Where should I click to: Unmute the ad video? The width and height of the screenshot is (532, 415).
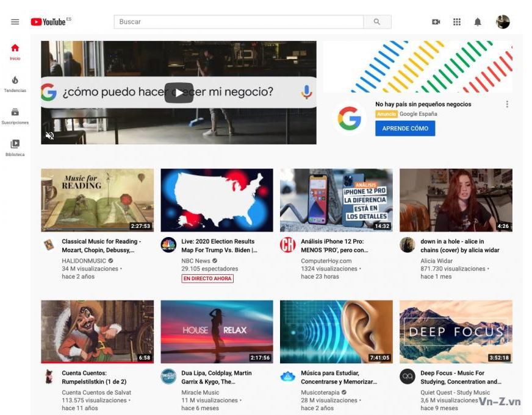tap(50, 136)
